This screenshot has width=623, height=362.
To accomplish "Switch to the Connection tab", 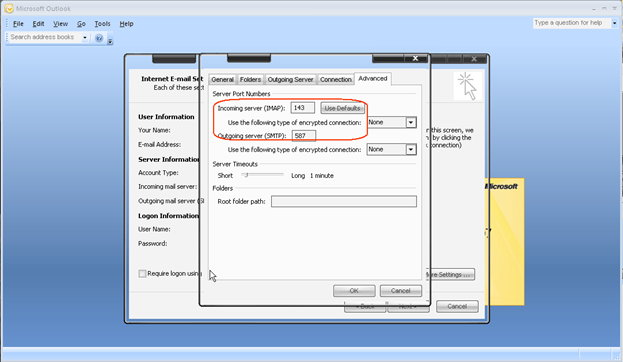I will pos(336,79).
